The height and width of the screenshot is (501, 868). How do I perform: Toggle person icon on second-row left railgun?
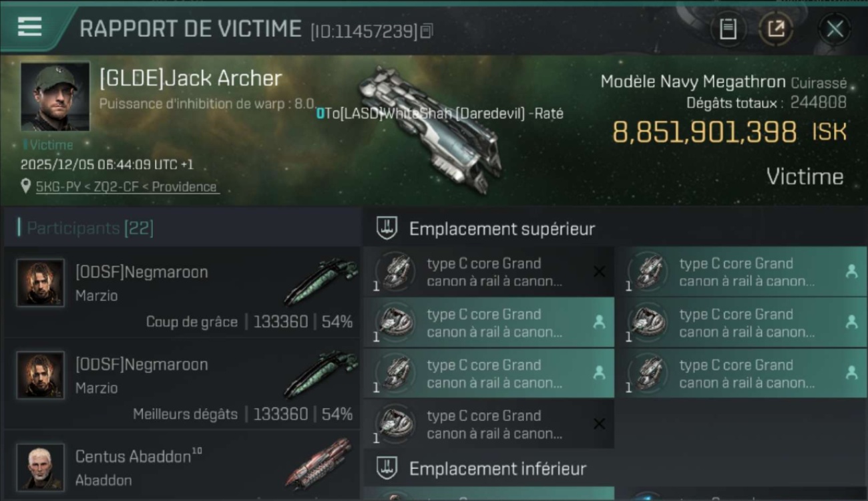[599, 322]
